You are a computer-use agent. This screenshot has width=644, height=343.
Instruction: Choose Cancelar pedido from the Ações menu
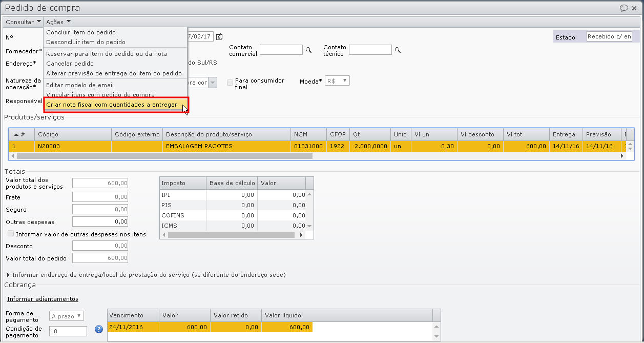pyautogui.click(x=70, y=64)
